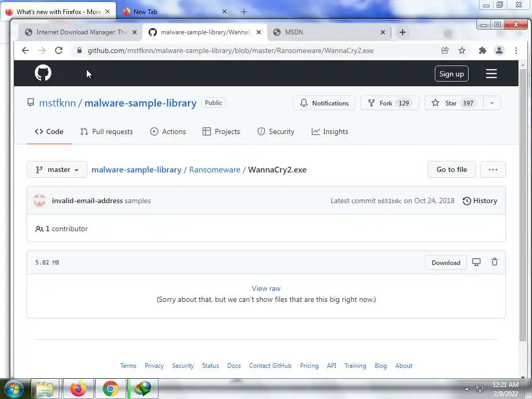Open the mstfknn user link

pos(57,103)
